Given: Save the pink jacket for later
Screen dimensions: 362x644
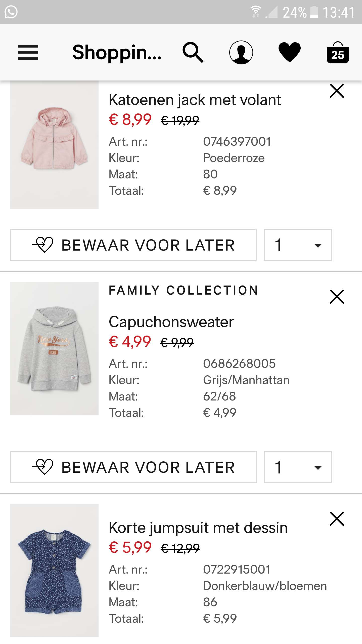Looking at the screenshot, I should click(133, 245).
